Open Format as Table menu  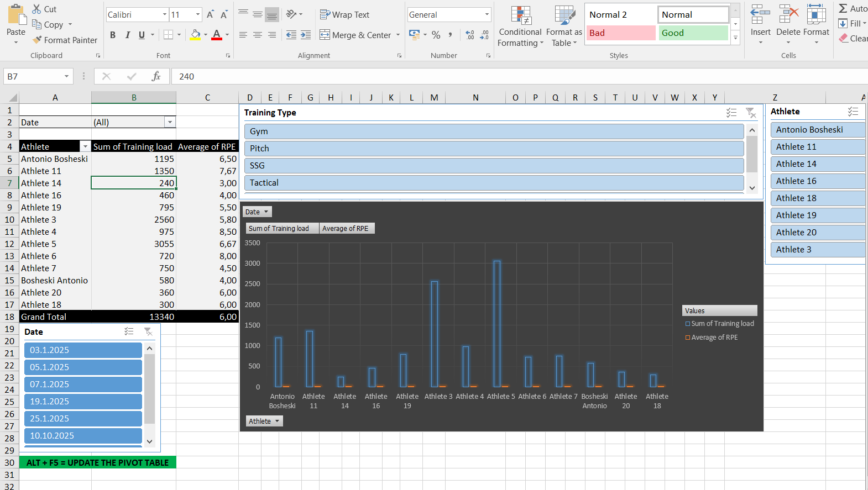[564, 26]
